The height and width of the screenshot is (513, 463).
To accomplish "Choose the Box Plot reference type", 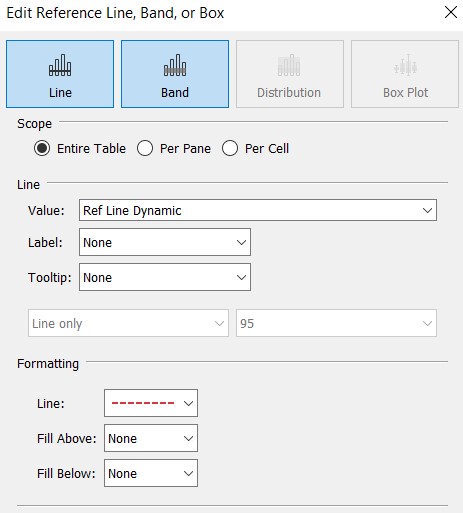I will click(x=405, y=74).
